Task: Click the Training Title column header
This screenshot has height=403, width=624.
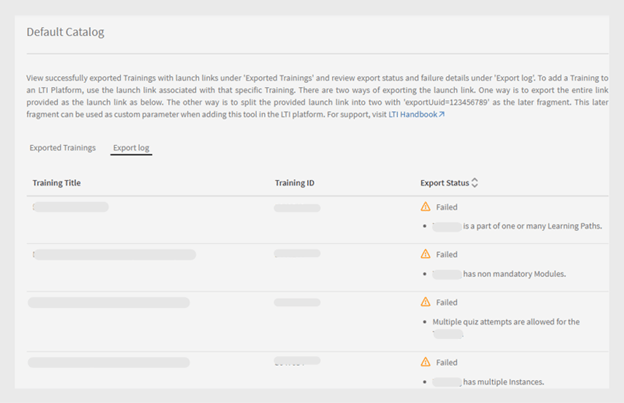Action: coord(57,183)
